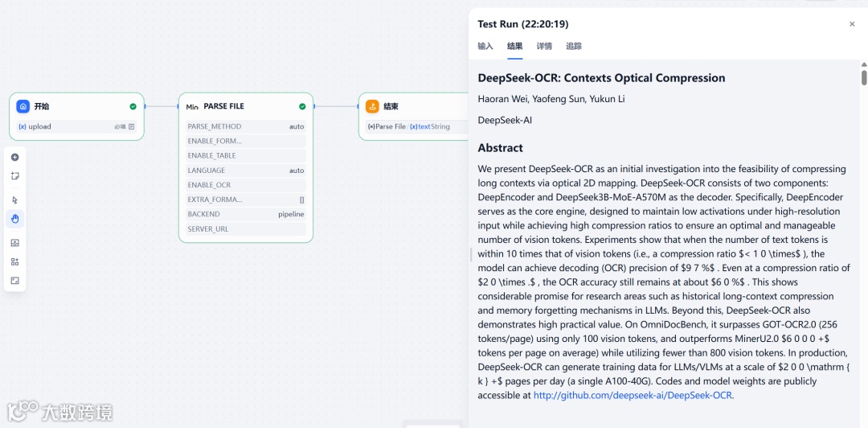This screenshot has height=428, width=868.
Task: Switch to the 输入 tab
Action: [485, 46]
